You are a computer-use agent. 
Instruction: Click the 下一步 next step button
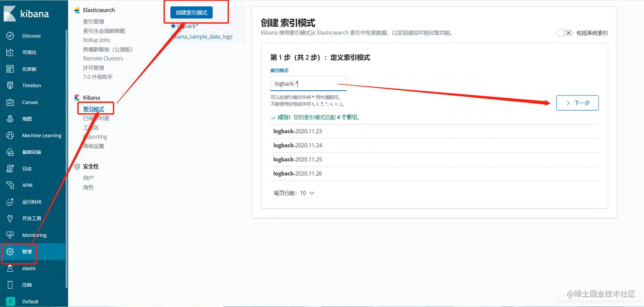click(x=577, y=103)
